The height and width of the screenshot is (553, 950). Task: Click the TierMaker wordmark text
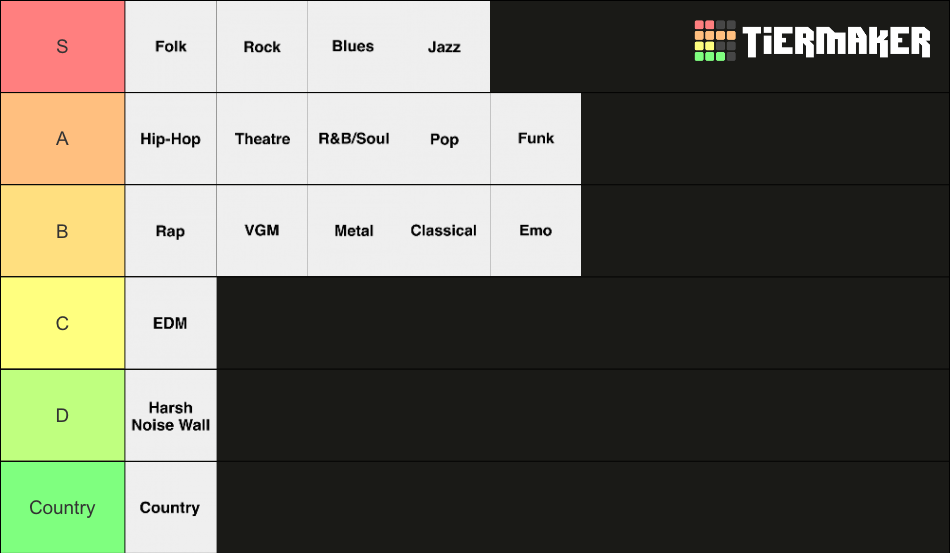coord(836,42)
